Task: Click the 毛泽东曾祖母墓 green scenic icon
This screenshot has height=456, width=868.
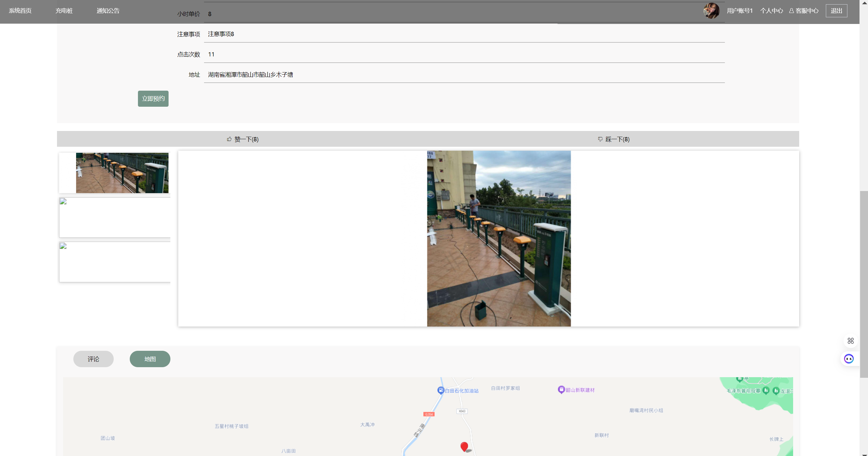Action: 766,390
